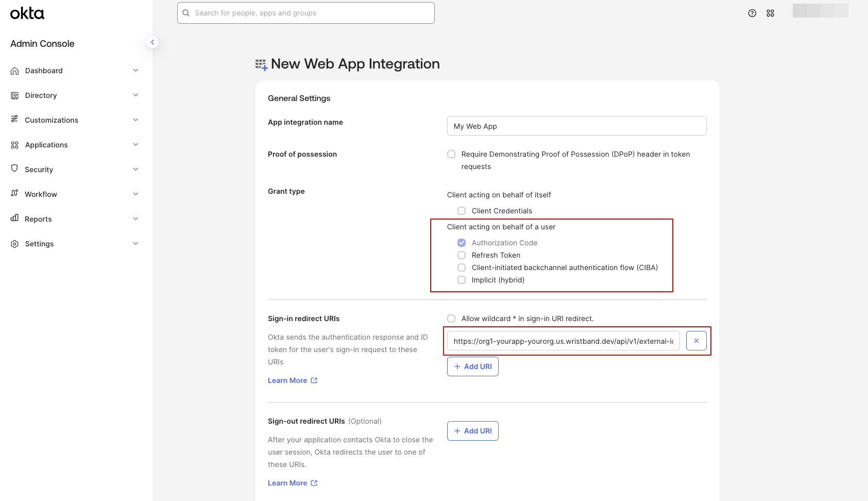Image resolution: width=868 pixels, height=501 pixels.
Task: Collapse the sidebar with the arrow button
Action: [152, 42]
